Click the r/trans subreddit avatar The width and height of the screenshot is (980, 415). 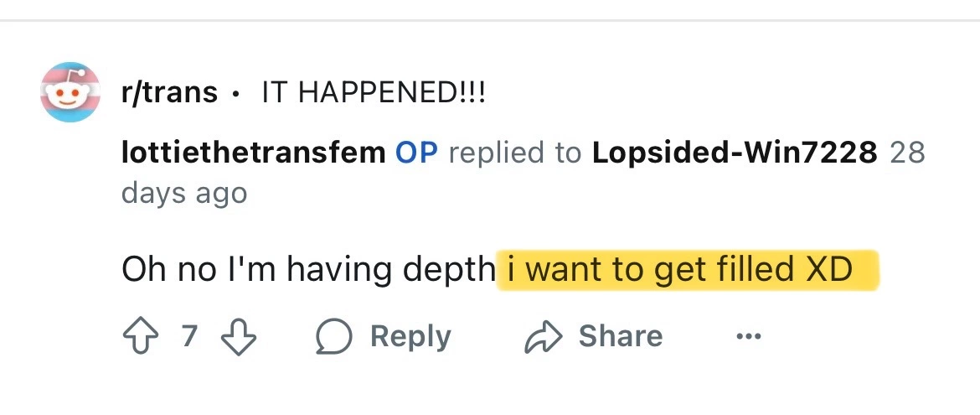(x=71, y=92)
